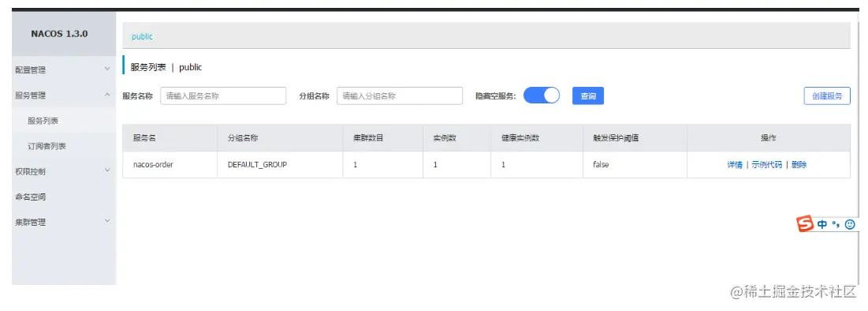Click the 创建服务 button

(827, 96)
